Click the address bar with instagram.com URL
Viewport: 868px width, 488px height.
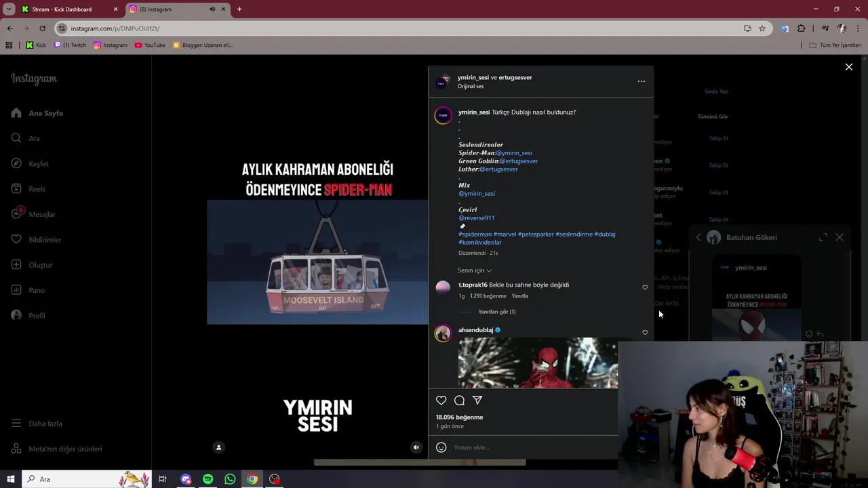[x=400, y=28]
